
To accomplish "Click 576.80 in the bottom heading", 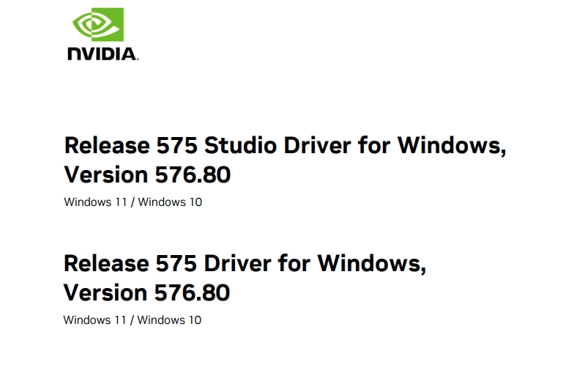I will coord(192,293).
